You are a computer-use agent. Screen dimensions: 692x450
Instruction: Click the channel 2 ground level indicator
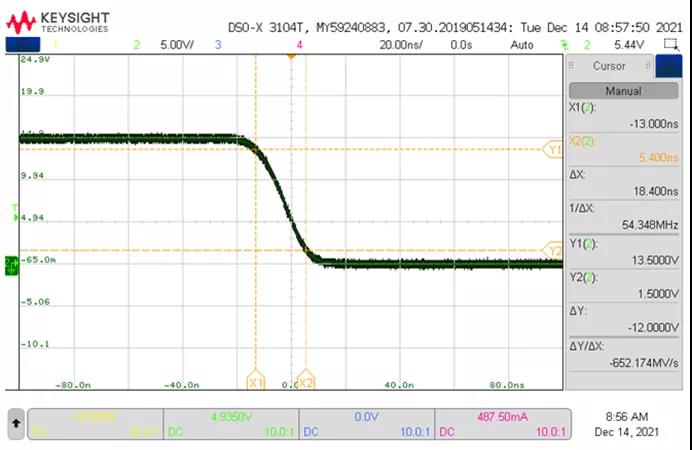pyautogui.click(x=11, y=264)
